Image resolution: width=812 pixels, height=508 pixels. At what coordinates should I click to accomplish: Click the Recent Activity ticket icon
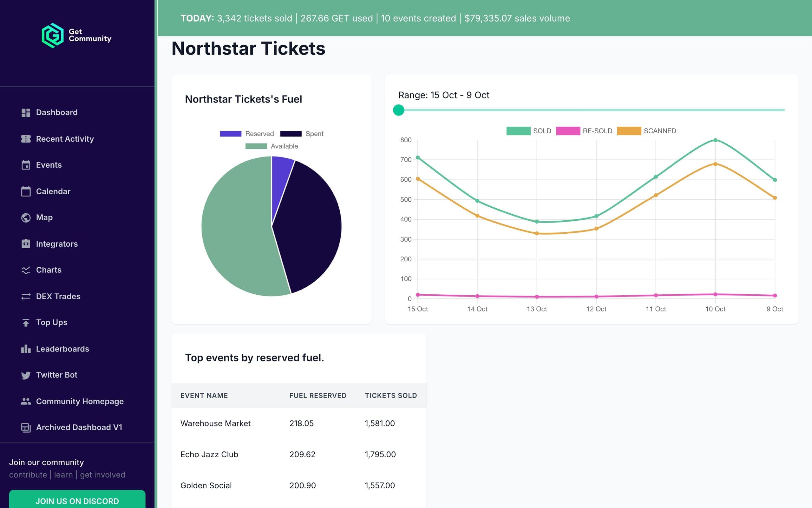click(26, 139)
